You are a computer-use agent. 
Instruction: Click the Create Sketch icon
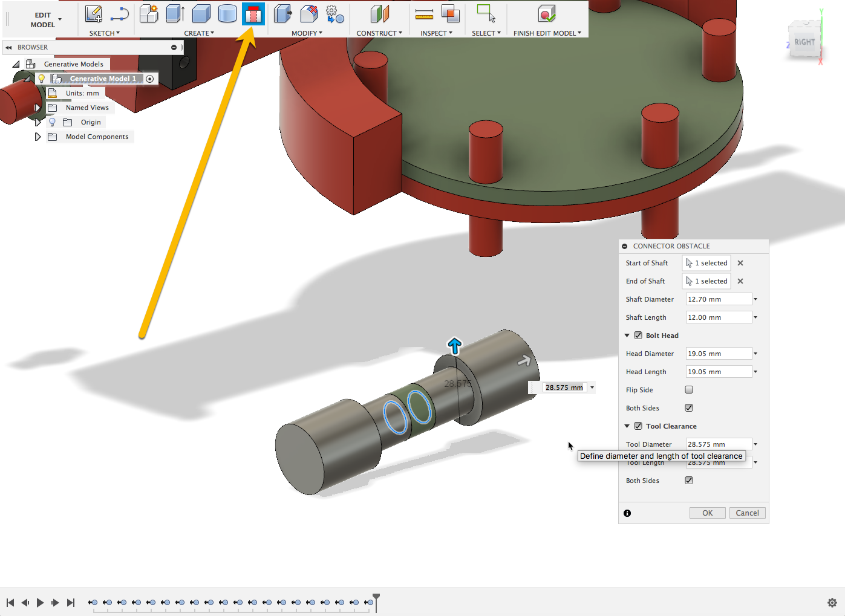[x=94, y=14]
